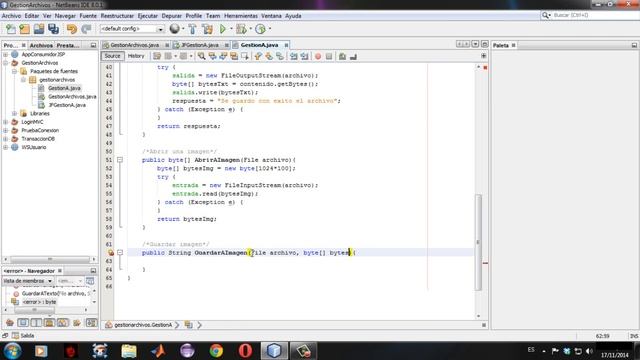Click the Profile Project clock icon
The image size is (640, 360).
point(260,29)
